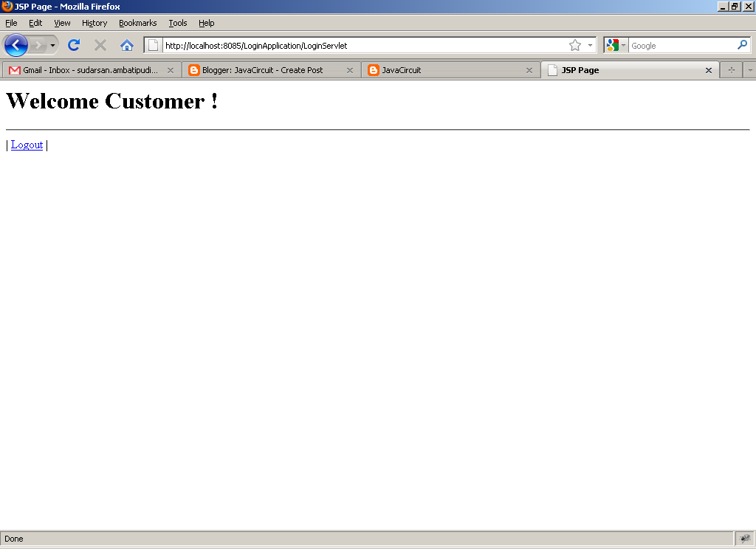Open the Google search engine selector
The width and height of the screenshot is (756, 549).
[x=616, y=45]
